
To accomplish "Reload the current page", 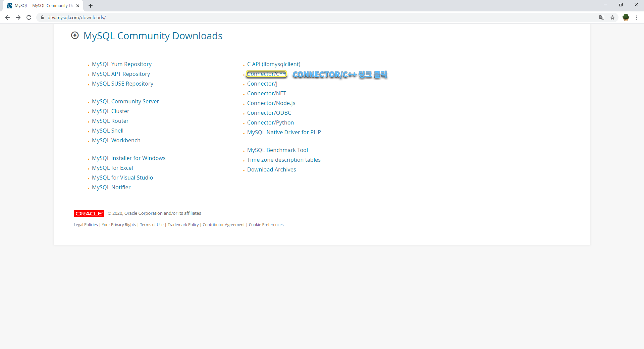I will tap(29, 17).
